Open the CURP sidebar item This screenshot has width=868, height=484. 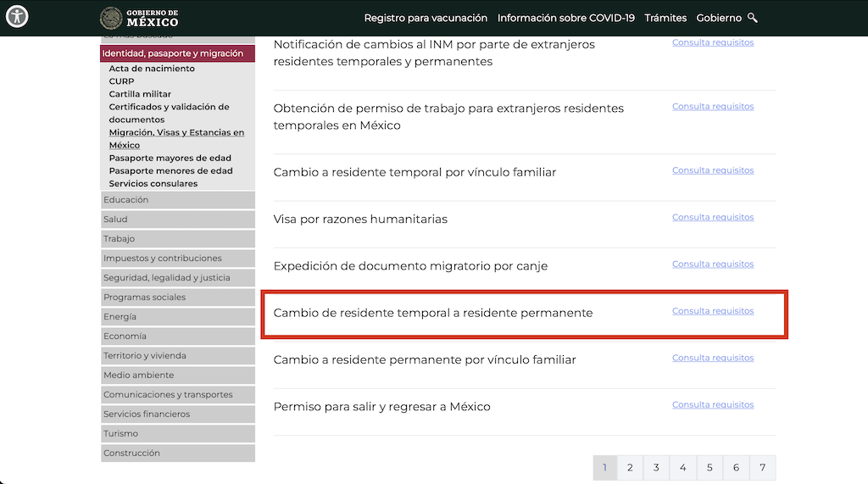pyautogui.click(x=121, y=81)
